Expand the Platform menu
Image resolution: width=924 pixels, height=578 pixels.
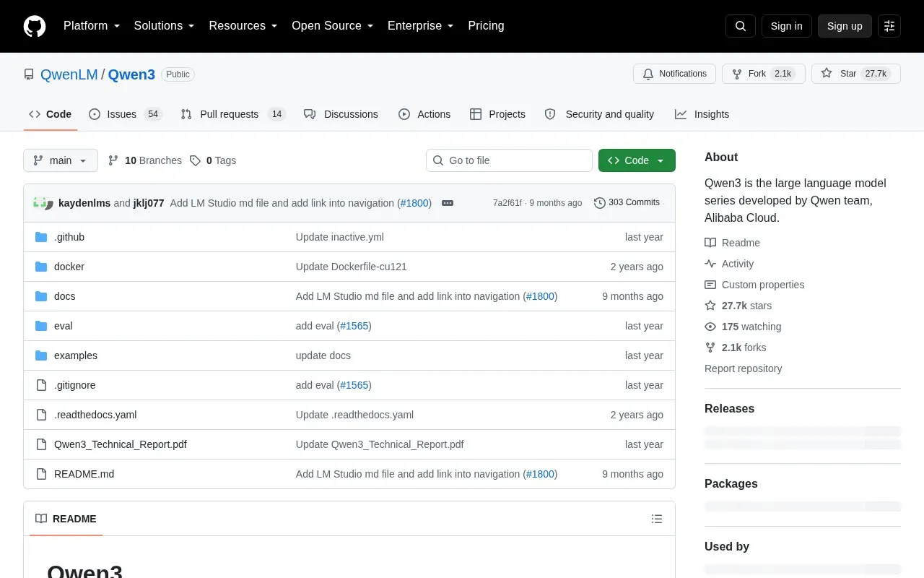pos(92,26)
